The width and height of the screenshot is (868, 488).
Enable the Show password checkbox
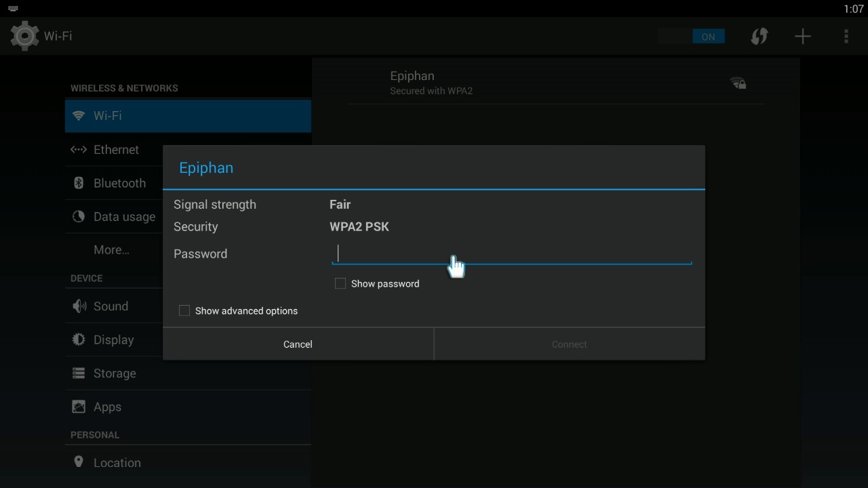340,283
